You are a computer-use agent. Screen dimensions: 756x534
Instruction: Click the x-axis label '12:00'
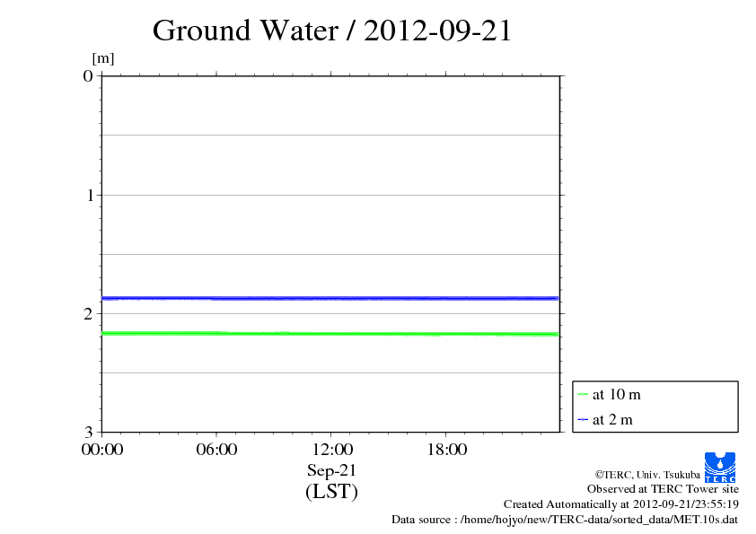pos(332,450)
